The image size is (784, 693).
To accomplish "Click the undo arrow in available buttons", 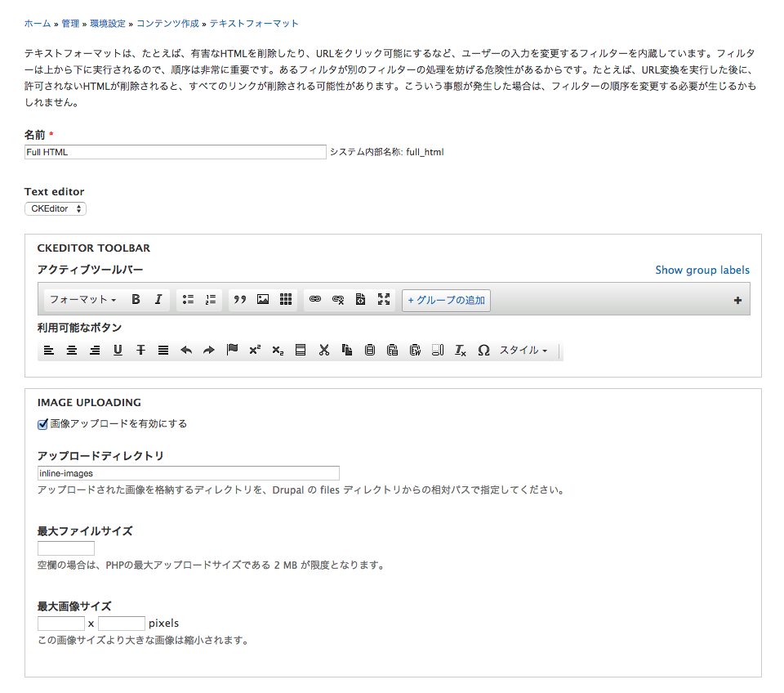I will click(x=185, y=350).
